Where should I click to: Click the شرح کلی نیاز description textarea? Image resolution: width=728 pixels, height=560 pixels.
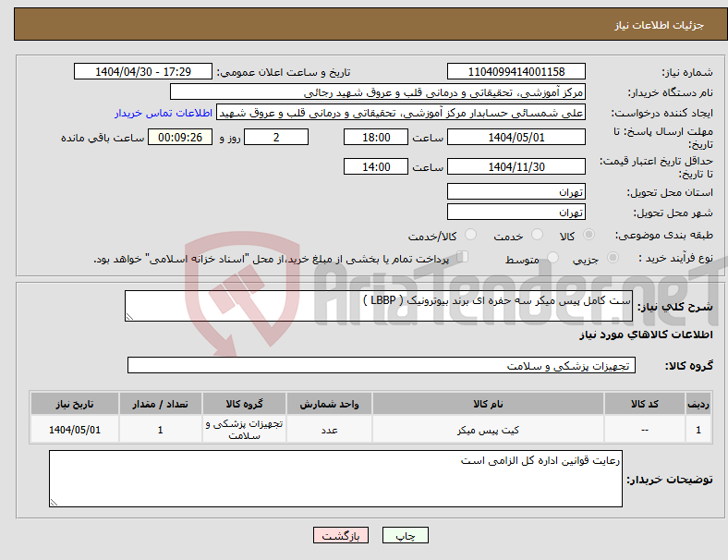[x=379, y=306]
